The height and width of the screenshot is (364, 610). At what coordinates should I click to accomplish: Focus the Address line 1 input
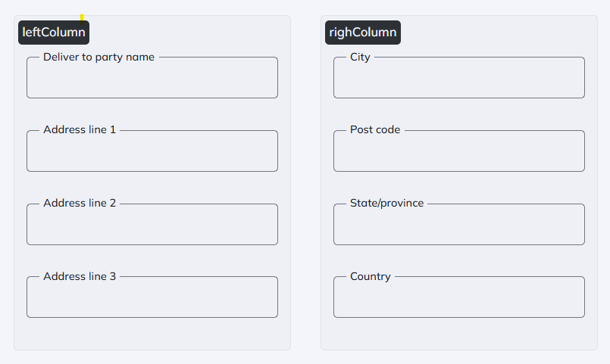pos(152,151)
